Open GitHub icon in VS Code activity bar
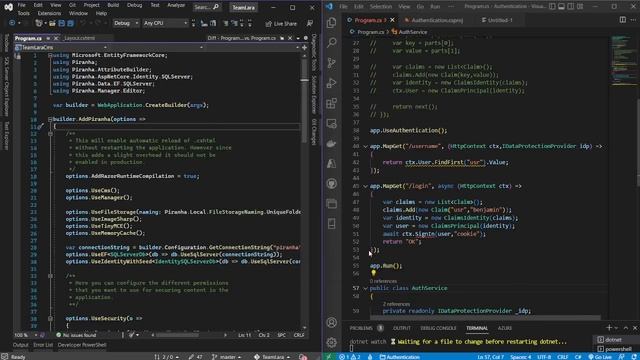Screen dimensions: 640x360 coord(331,184)
